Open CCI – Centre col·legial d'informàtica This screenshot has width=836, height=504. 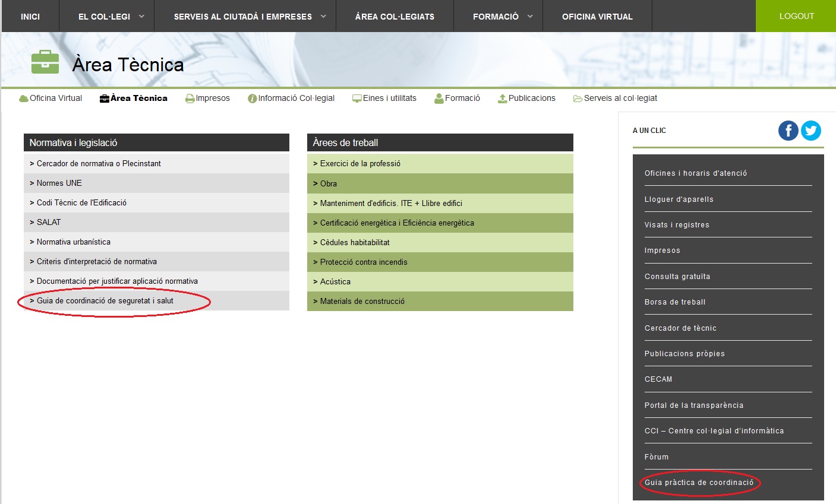coord(714,431)
